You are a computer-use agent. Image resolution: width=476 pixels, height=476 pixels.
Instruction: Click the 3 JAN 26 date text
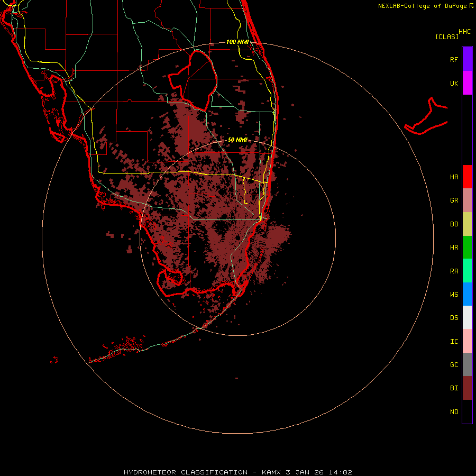click(x=305, y=472)
